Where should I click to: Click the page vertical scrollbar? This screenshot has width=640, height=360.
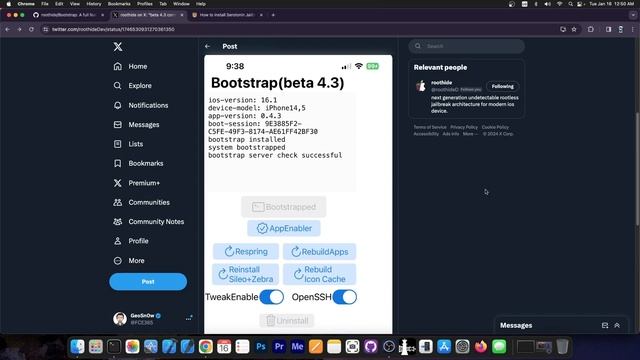click(637, 168)
